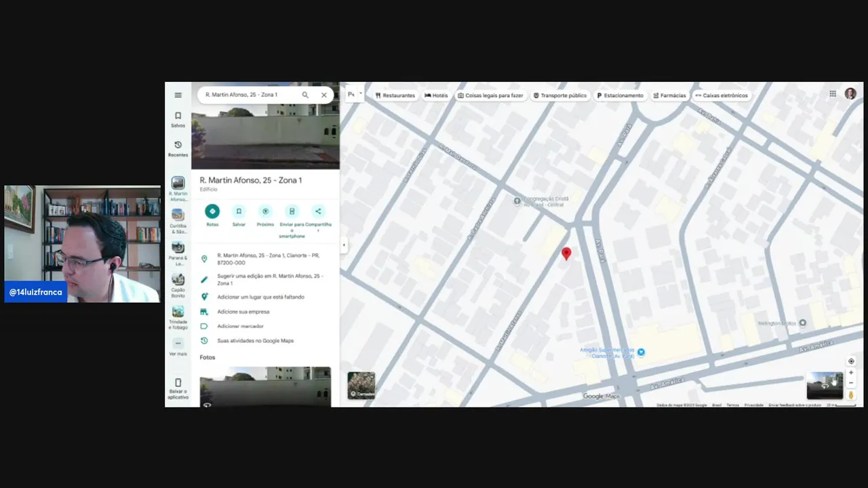Select recent place R. Martin Afonso thumbnail
Image resolution: width=868 pixels, height=488 pixels.
coord(178,183)
